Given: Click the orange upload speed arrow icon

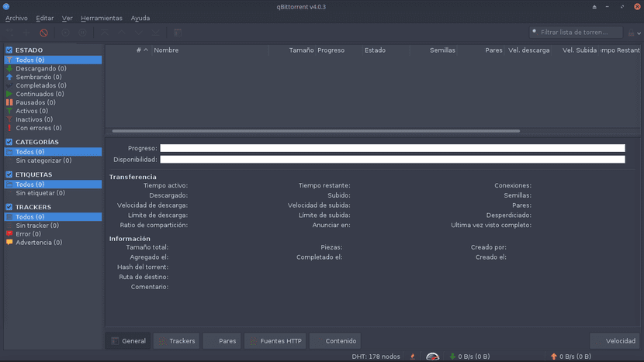Looking at the screenshot, I should (x=553, y=356).
